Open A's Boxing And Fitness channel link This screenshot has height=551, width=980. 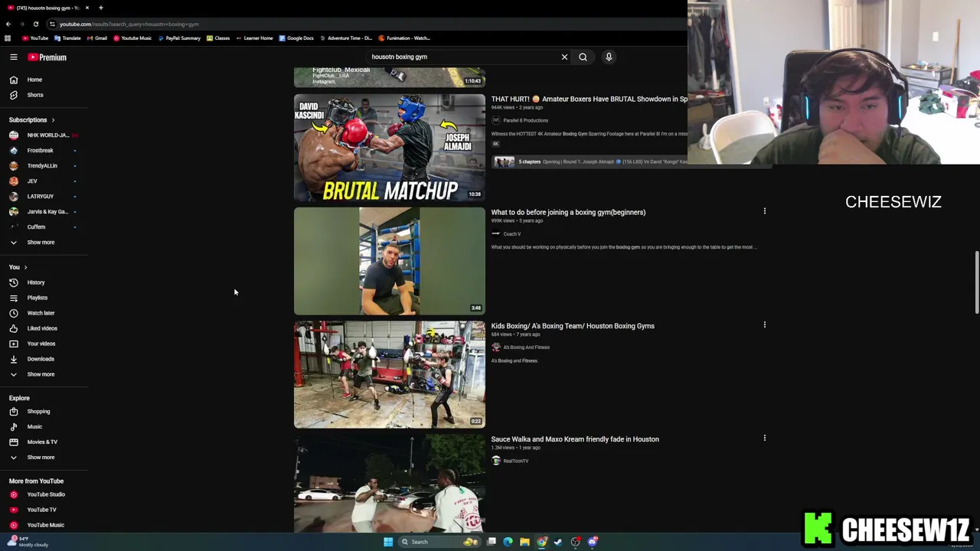[527, 347]
